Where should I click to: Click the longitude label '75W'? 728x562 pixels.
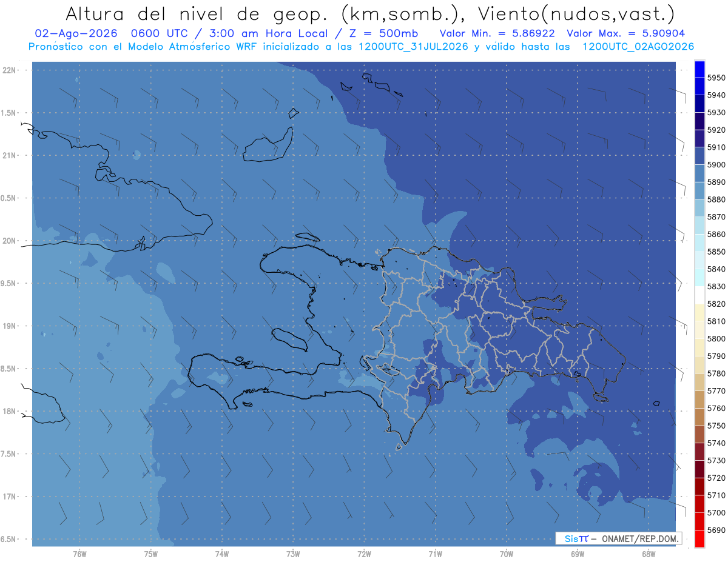[x=151, y=554]
